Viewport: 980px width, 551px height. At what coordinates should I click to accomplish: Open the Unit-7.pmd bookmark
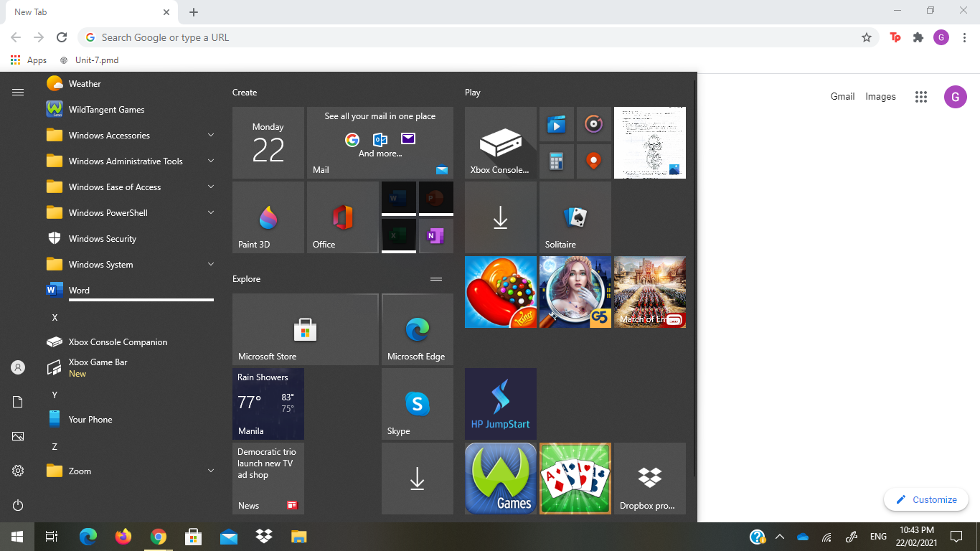pyautogui.click(x=90, y=60)
